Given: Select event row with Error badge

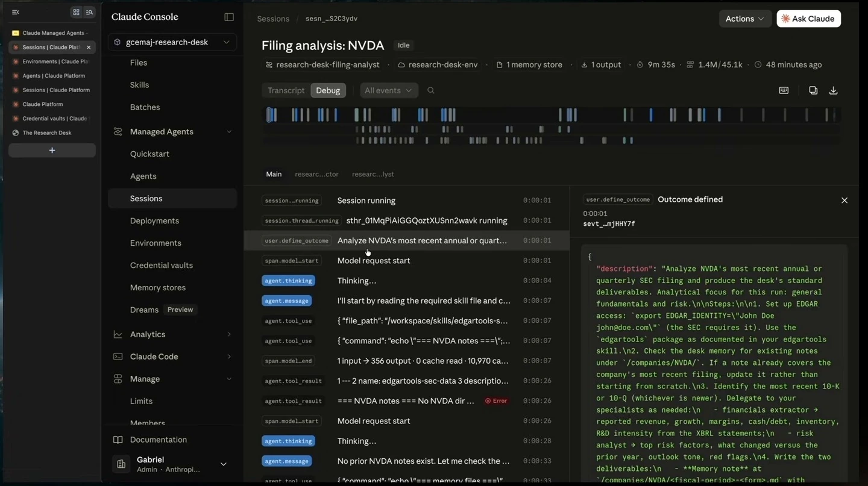Looking at the screenshot, I should click(x=406, y=400).
